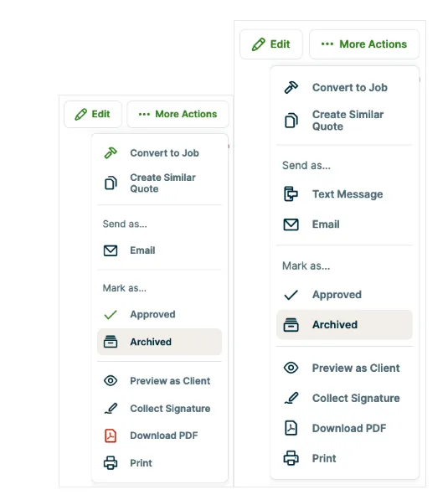Click the Text Message phone icon
The width and height of the screenshot is (448, 500).
(x=291, y=193)
